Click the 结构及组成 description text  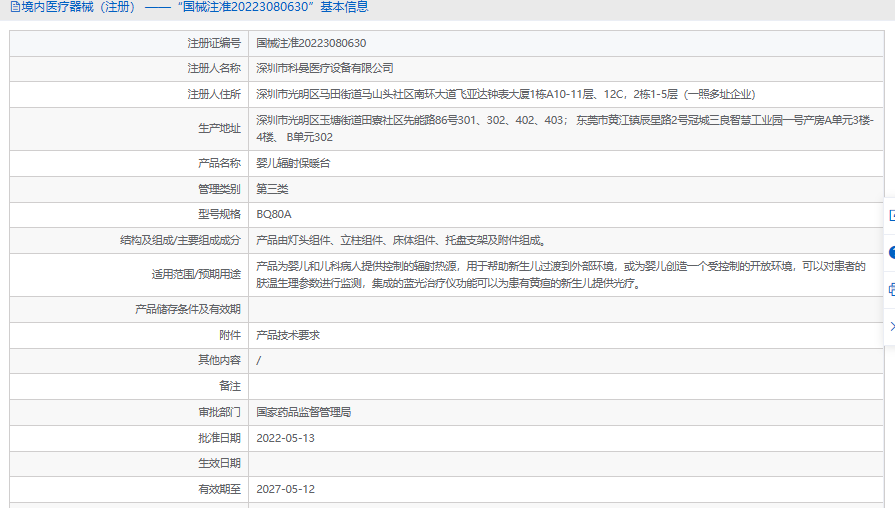click(402, 240)
